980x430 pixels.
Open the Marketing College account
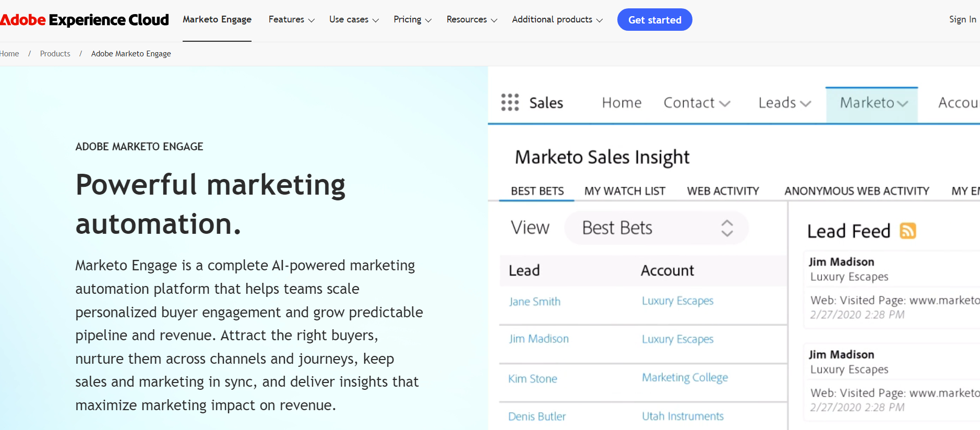click(685, 378)
